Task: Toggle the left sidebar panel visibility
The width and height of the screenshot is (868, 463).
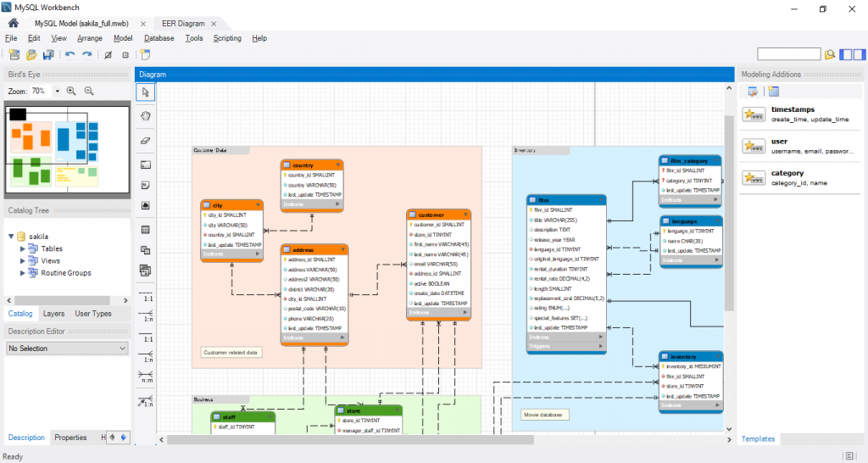Action: 847,54
